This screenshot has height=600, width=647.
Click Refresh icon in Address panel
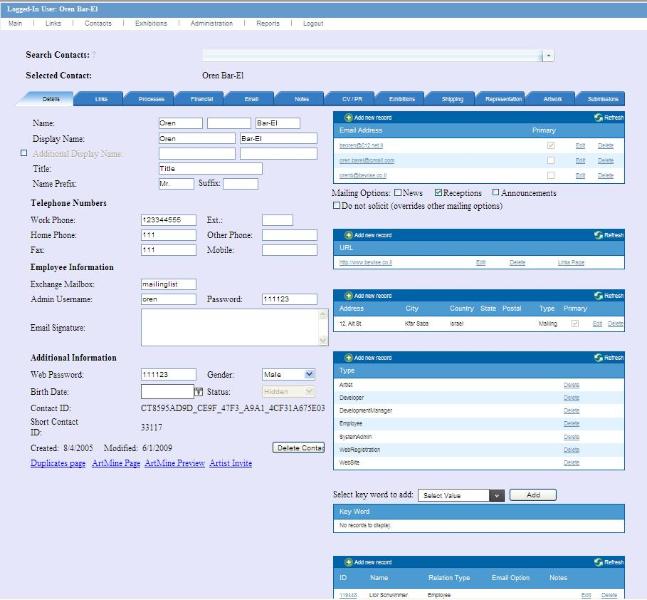point(598,296)
